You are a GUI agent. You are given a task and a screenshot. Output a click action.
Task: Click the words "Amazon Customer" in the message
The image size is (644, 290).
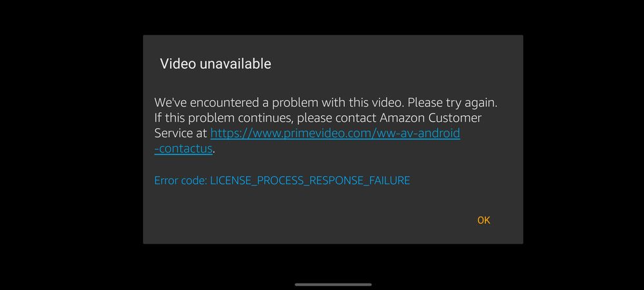[431, 118]
